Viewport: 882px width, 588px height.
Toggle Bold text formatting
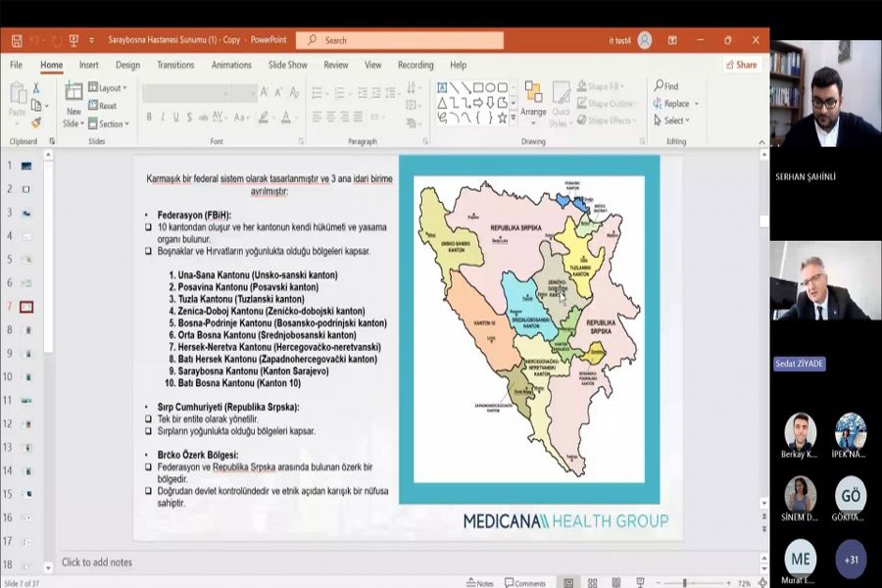149,117
